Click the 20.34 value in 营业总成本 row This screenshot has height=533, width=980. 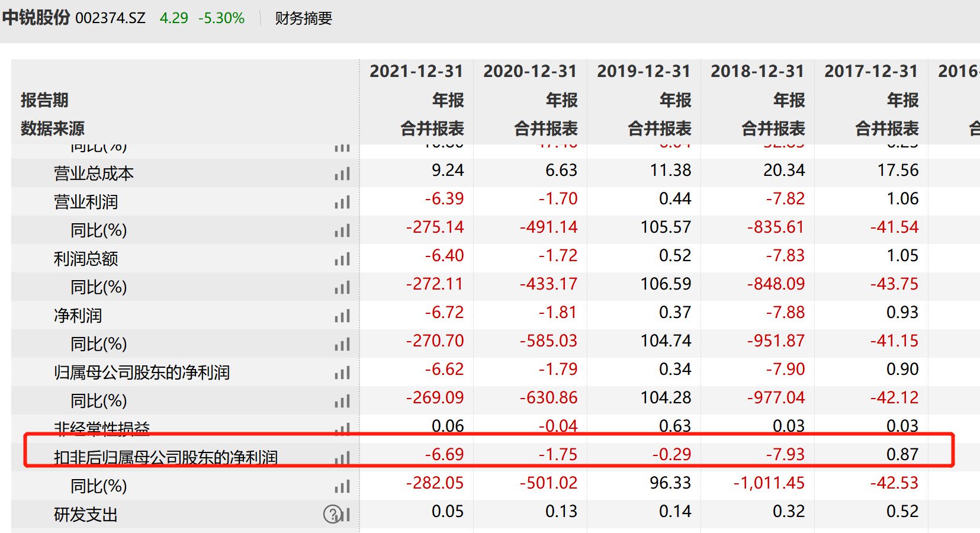pyautogui.click(x=784, y=171)
